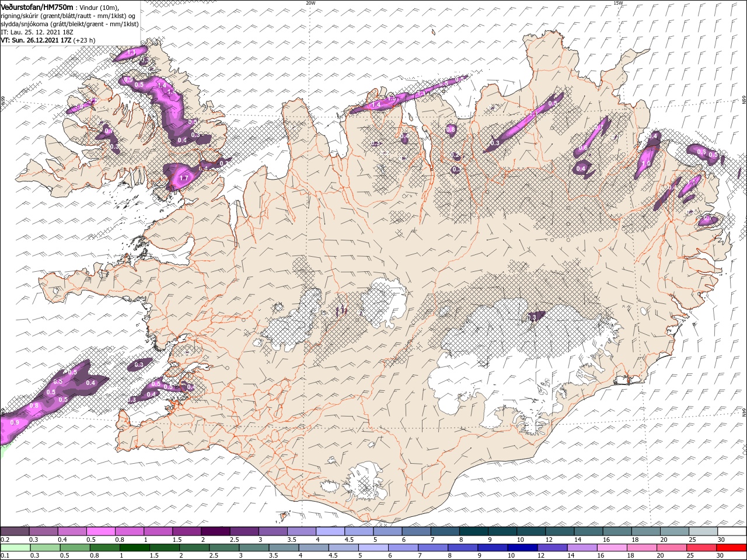Click the 'VT: Sun. 26.12.2021 17Z' valid time
The height and width of the screenshot is (560, 747).
(x=36, y=40)
